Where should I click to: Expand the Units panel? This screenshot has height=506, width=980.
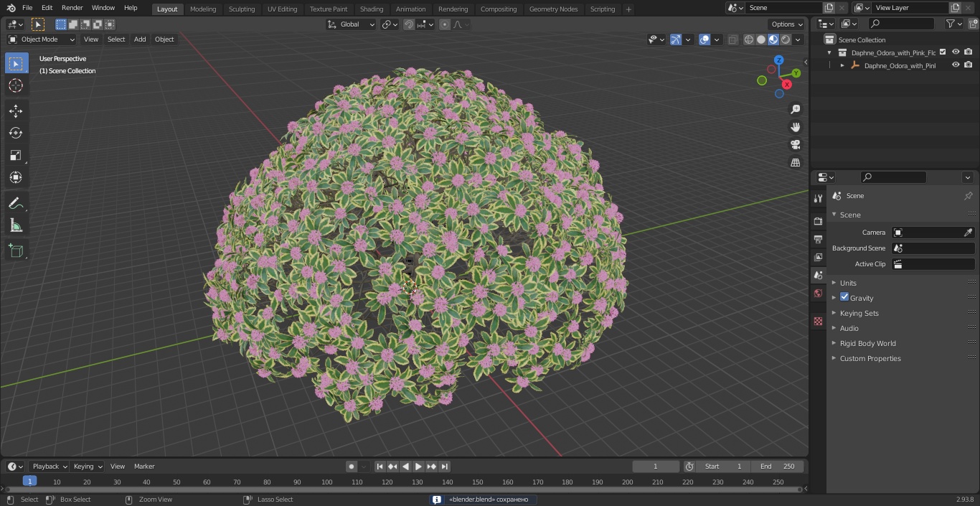pos(848,283)
